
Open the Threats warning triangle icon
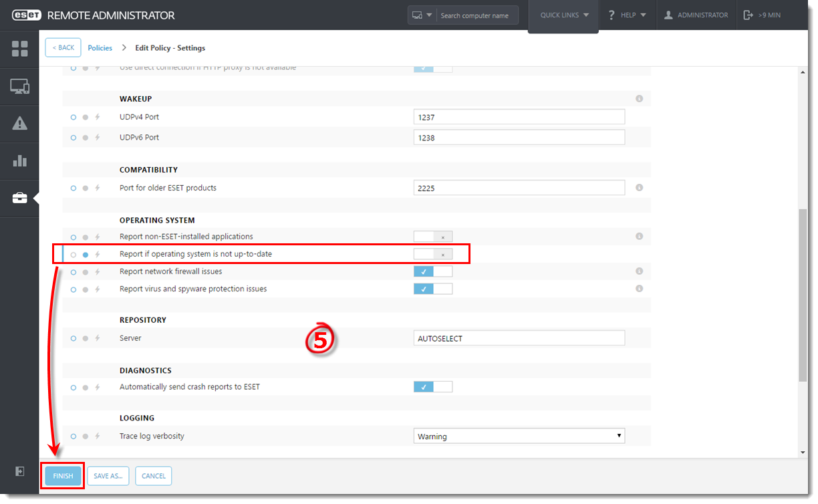pyautogui.click(x=19, y=123)
